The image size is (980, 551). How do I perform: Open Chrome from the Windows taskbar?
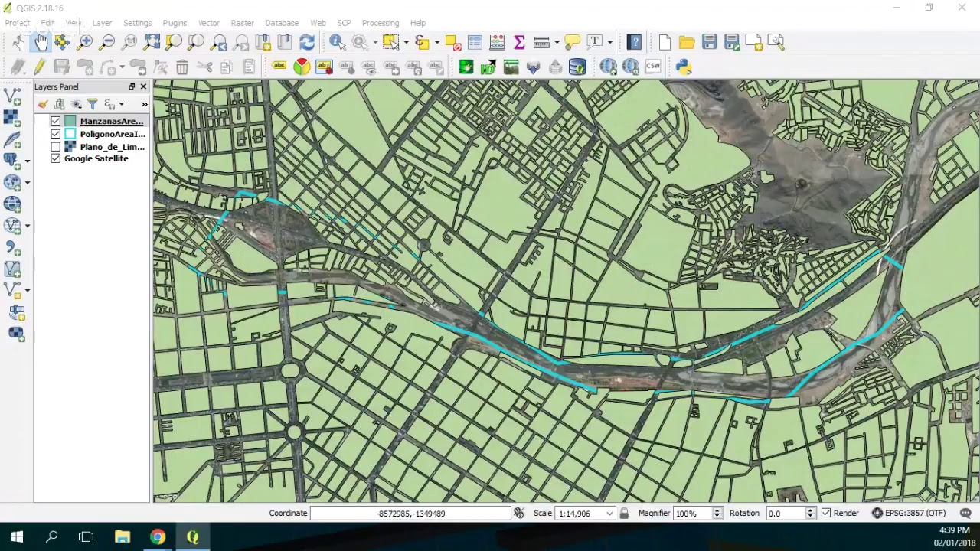coord(157,537)
